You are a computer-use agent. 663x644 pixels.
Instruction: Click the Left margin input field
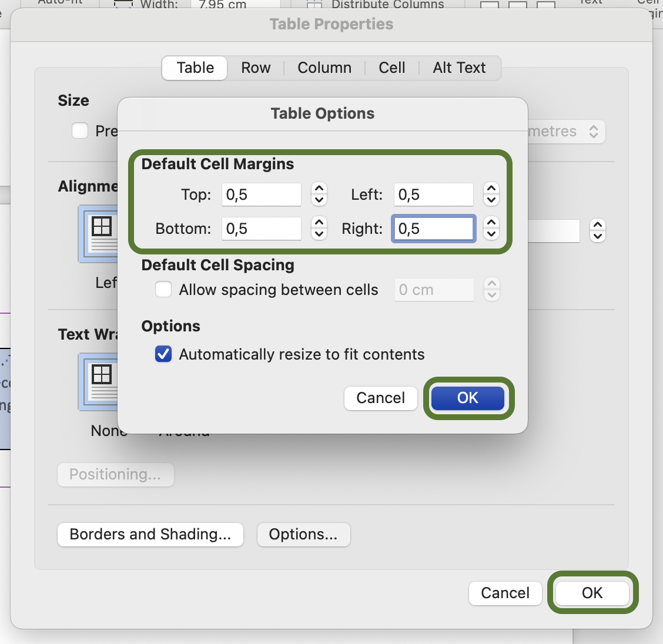click(x=433, y=194)
